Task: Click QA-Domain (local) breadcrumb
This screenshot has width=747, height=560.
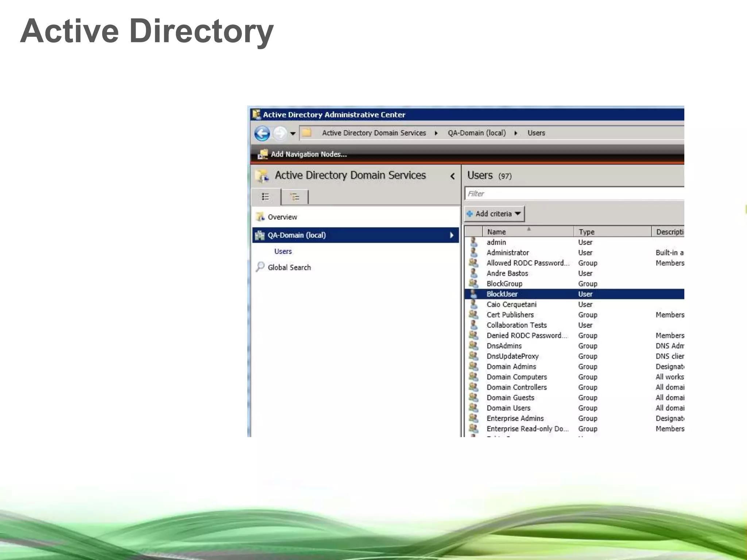Action: click(x=477, y=133)
